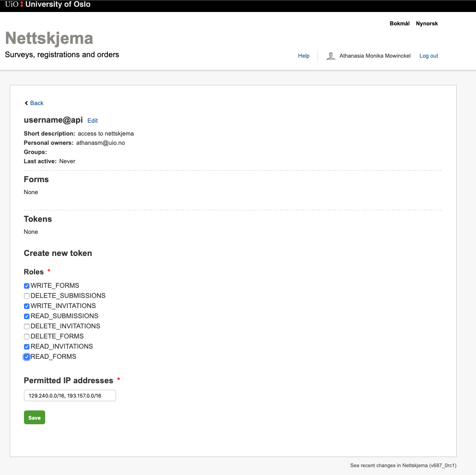Click the 'Surveys, registrations and orders' subtitle
The height and width of the screenshot is (475, 476).
[62, 55]
